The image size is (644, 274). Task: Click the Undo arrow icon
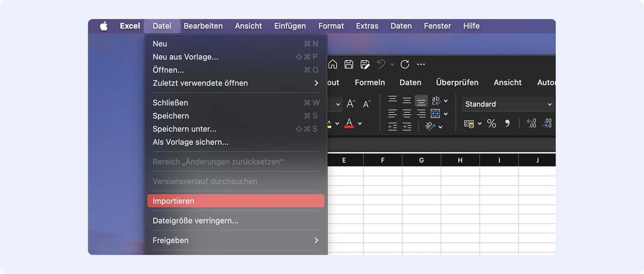381,64
